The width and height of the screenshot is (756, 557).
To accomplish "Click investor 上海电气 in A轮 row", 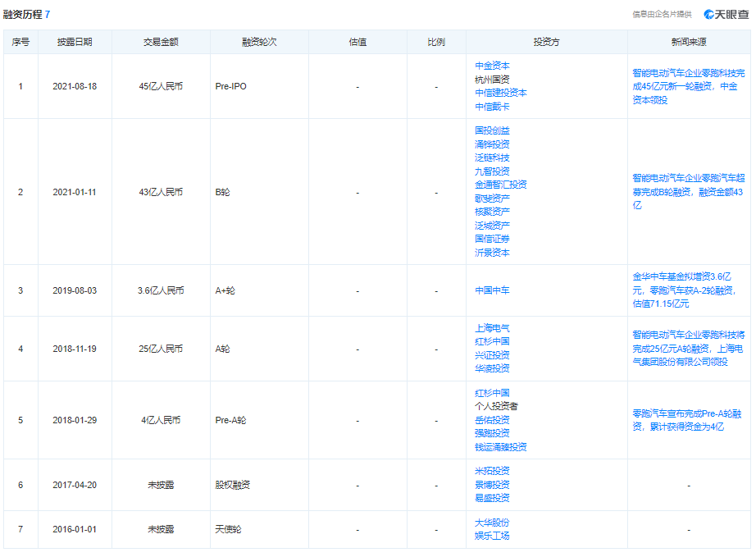I will (x=492, y=328).
